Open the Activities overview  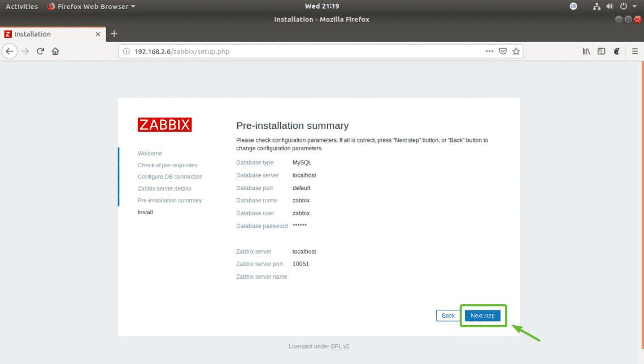coord(22,6)
